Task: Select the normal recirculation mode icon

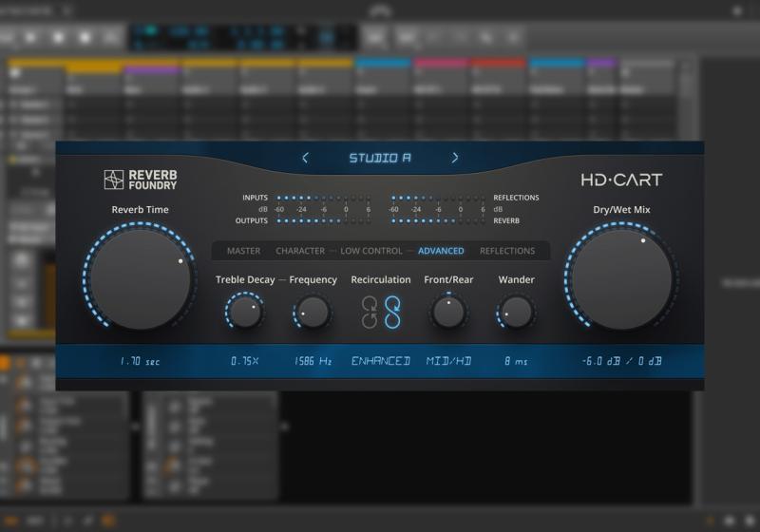Action: pos(370,313)
